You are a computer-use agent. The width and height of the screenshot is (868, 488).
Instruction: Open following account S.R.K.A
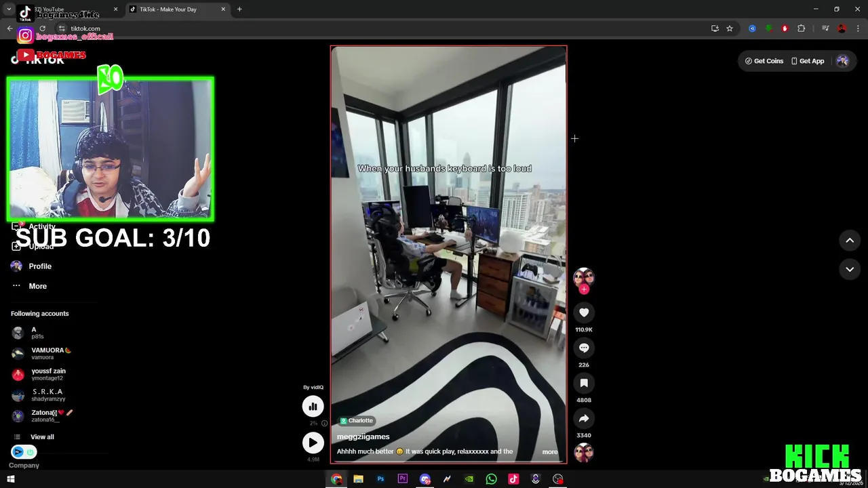click(39, 395)
